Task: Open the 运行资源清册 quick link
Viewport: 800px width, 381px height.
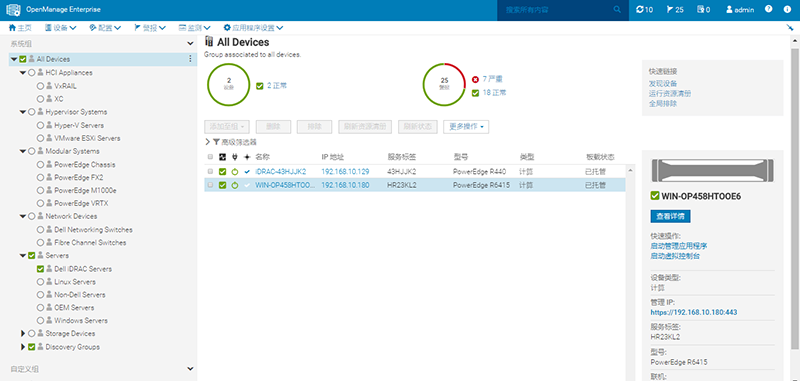Action: (670, 93)
